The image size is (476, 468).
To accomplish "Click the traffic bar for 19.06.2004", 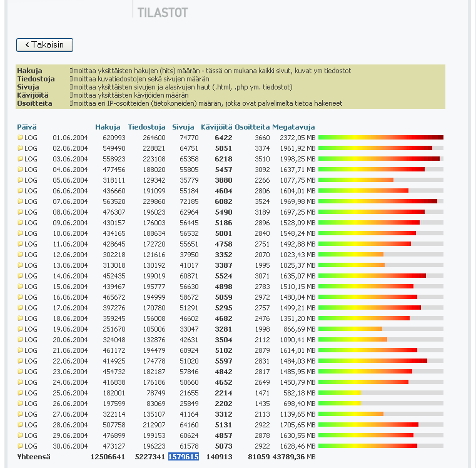I will tap(381, 329).
